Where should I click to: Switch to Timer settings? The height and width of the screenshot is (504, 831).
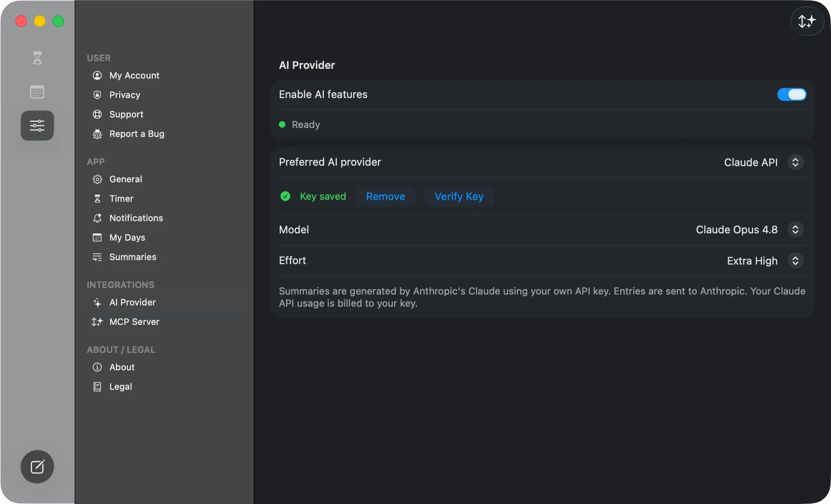[121, 199]
